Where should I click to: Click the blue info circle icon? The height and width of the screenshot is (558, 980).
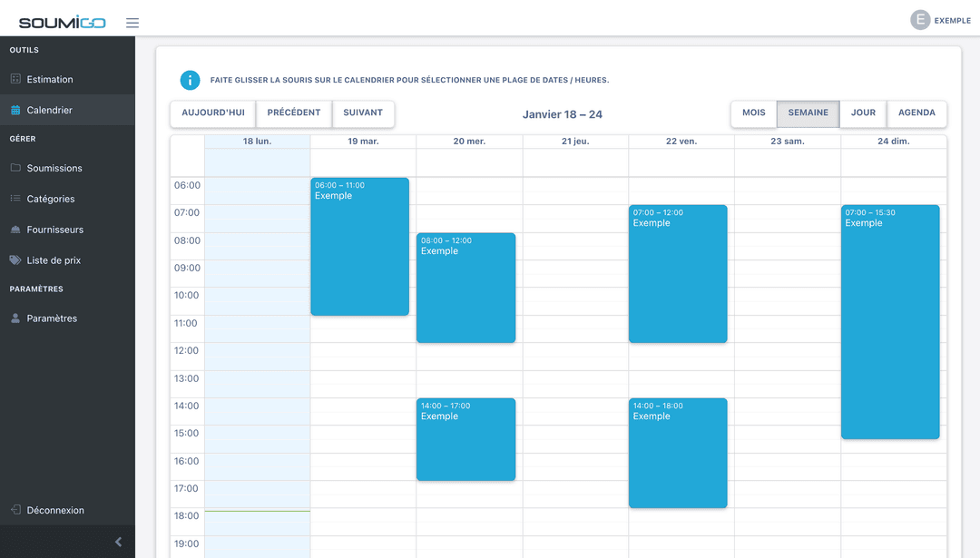[190, 80]
